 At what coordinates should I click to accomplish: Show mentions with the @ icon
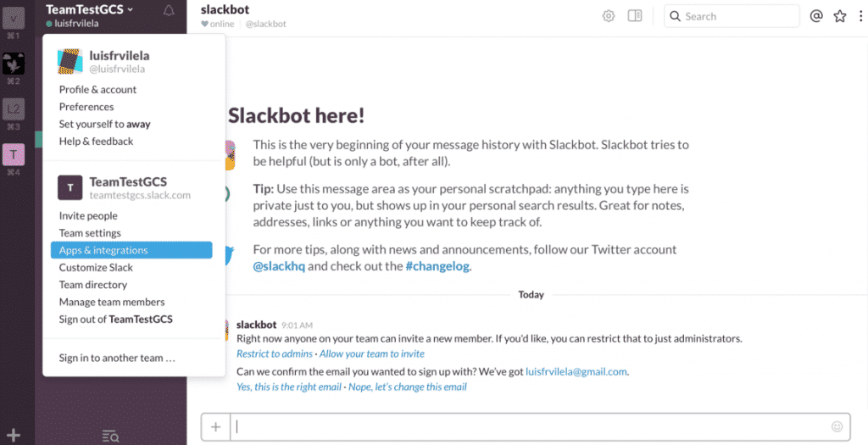(x=816, y=16)
